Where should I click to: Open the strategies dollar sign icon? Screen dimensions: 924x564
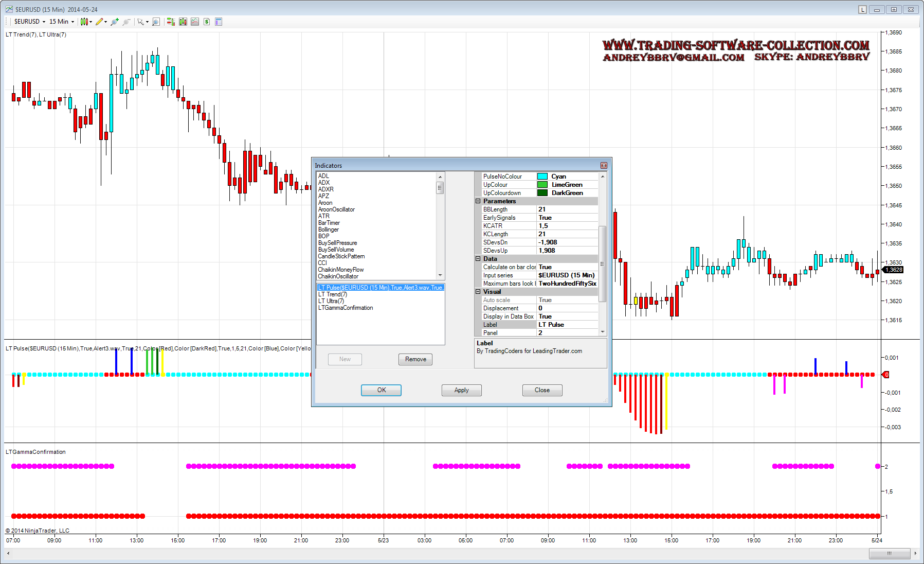pos(207,22)
